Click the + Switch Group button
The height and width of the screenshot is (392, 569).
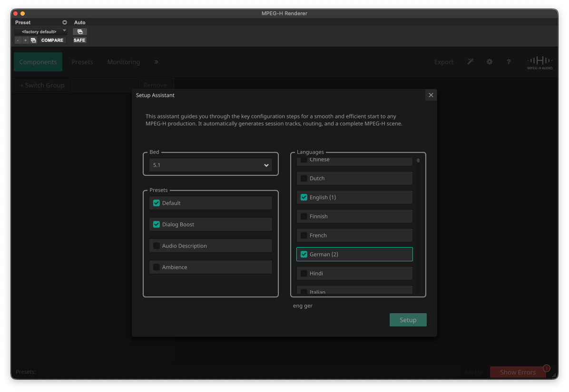(x=42, y=86)
